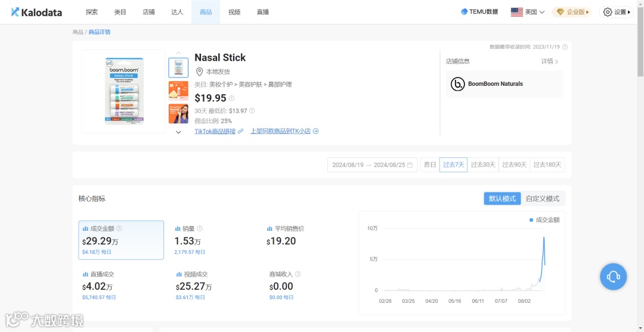
Task: Click down chevron below product thumbnails
Action: click(178, 132)
